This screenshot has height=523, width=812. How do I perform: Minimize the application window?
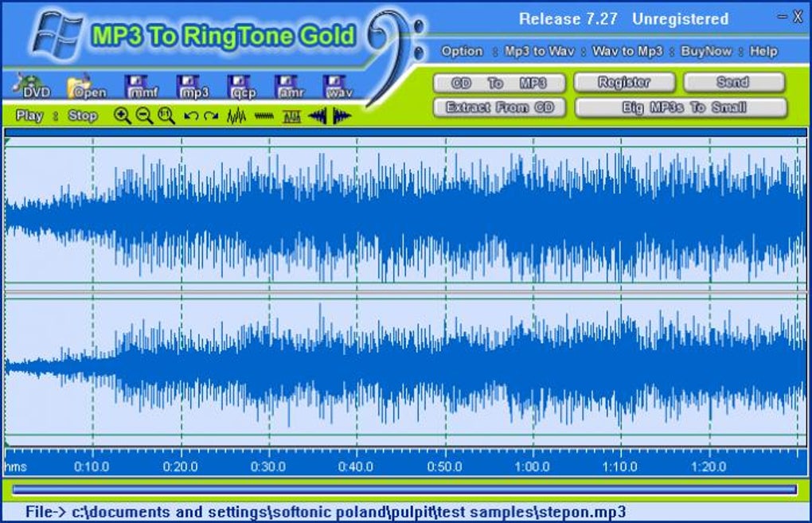point(782,17)
